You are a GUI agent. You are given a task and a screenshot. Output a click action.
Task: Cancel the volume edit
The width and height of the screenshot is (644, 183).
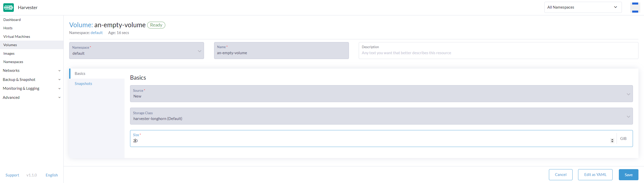[560, 175]
